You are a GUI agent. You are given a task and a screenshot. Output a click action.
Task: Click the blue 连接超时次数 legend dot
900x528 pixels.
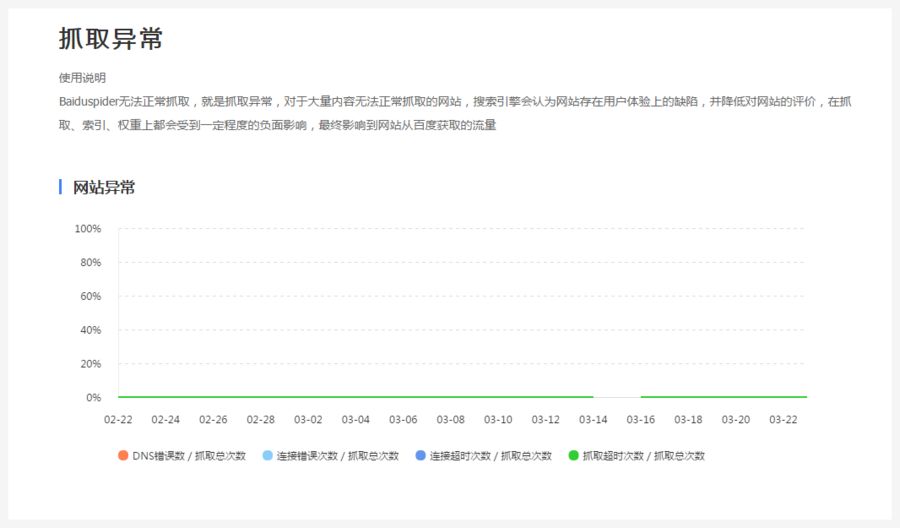coord(420,456)
